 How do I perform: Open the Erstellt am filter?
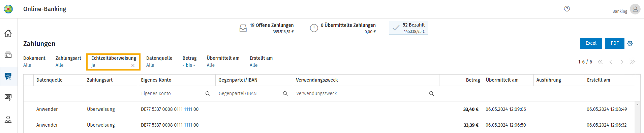coord(261,62)
